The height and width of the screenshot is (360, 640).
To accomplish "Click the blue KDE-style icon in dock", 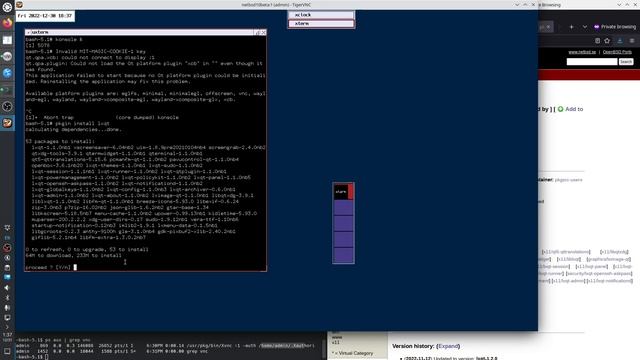I will tap(7, 73).
